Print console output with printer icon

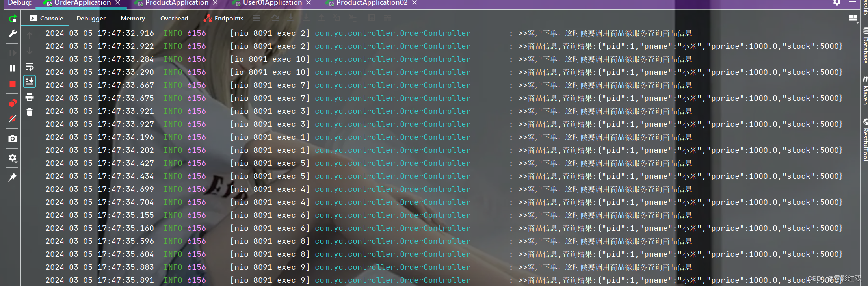tap(30, 97)
